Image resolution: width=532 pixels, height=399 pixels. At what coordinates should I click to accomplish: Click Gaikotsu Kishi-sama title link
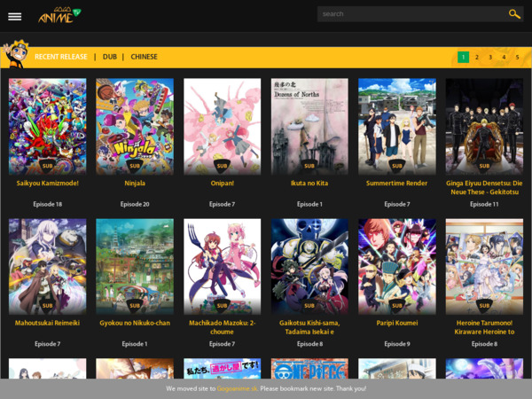(309, 327)
